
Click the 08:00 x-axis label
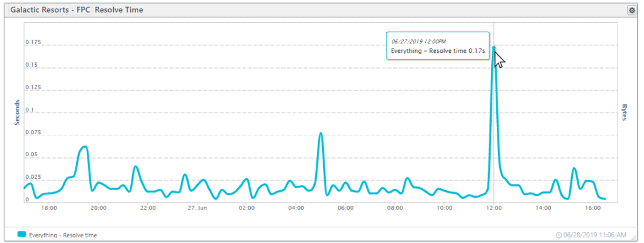click(x=395, y=208)
